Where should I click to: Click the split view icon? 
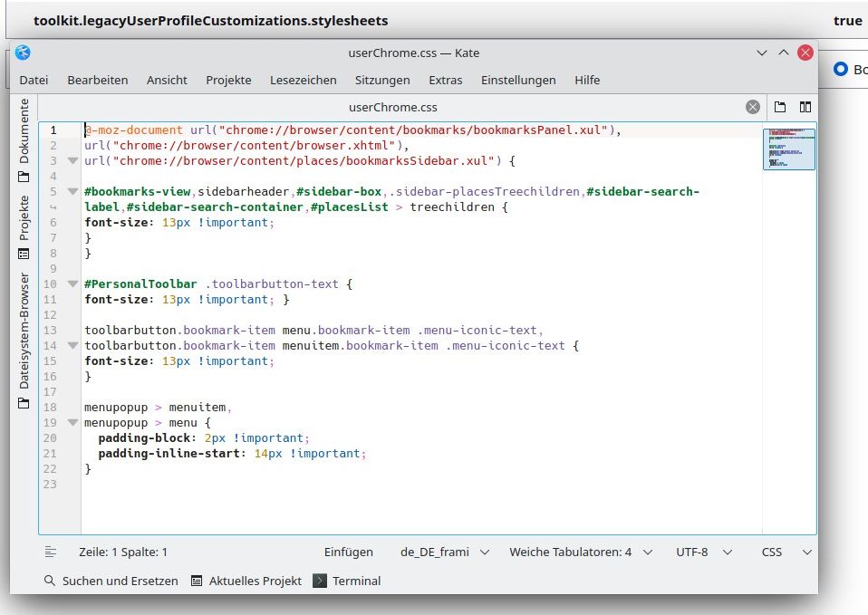804,107
